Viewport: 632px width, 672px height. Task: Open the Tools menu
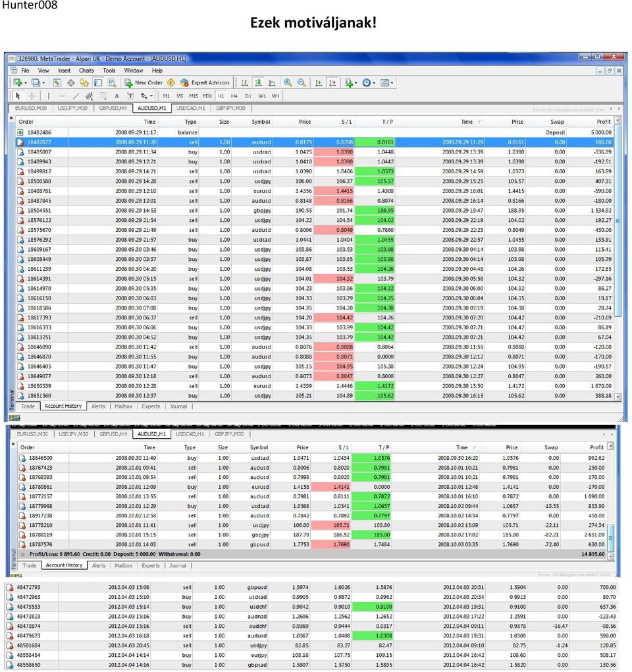pyautogui.click(x=109, y=70)
